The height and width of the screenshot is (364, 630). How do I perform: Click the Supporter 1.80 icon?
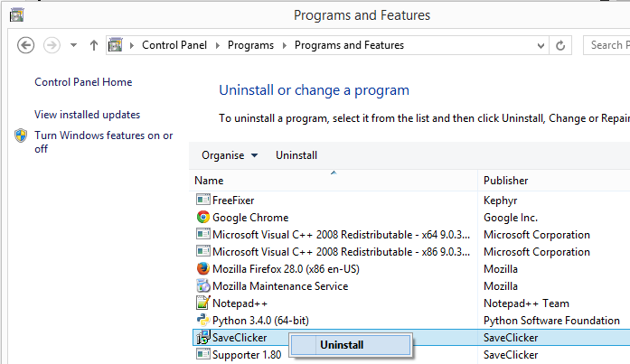click(203, 354)
